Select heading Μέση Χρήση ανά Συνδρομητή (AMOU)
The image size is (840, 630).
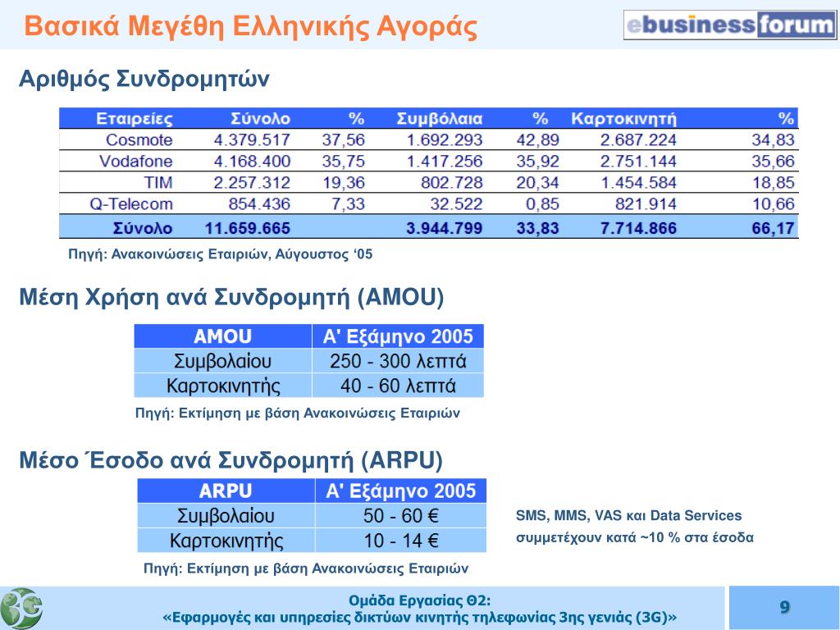[x=231, y=297]
